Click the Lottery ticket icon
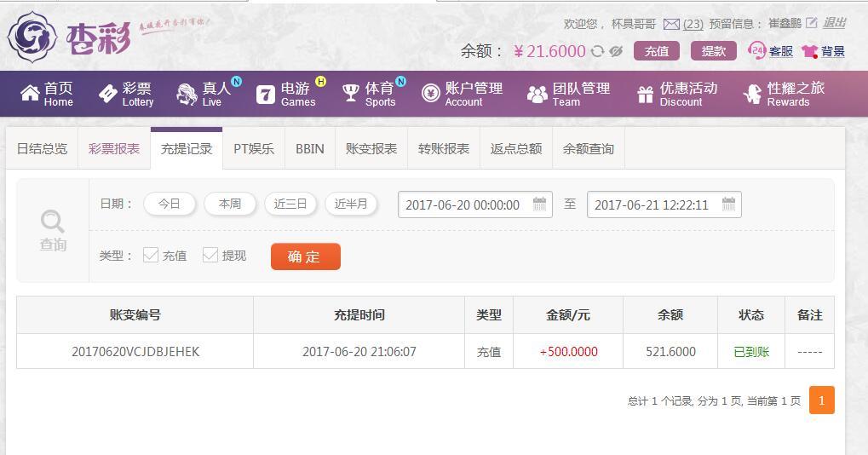The width and height of the screenshot is (868, 455). tap(108, 94)
